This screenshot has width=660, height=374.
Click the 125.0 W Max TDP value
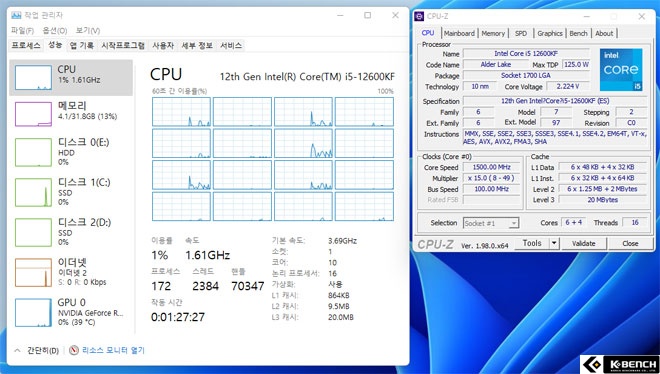click(576, 64)
